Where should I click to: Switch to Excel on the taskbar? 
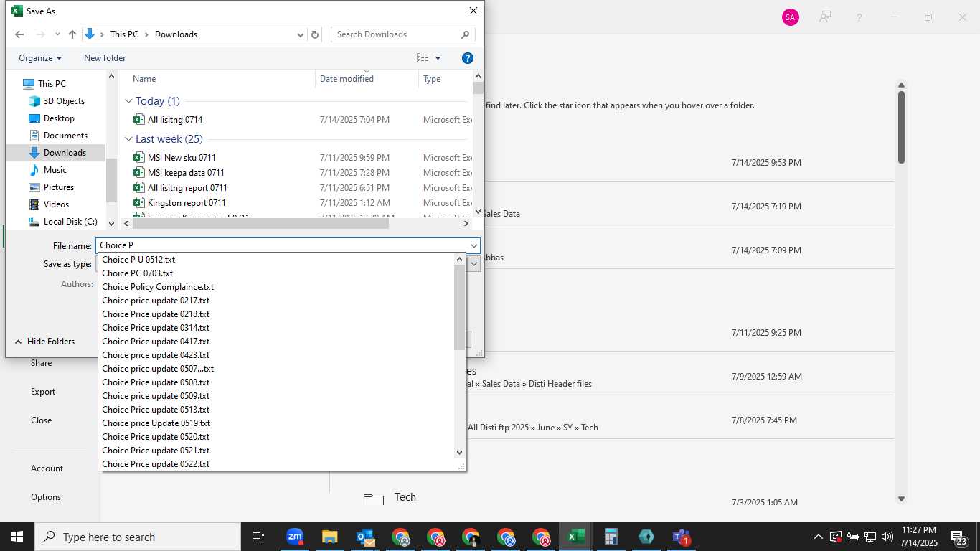click(576, 537)
